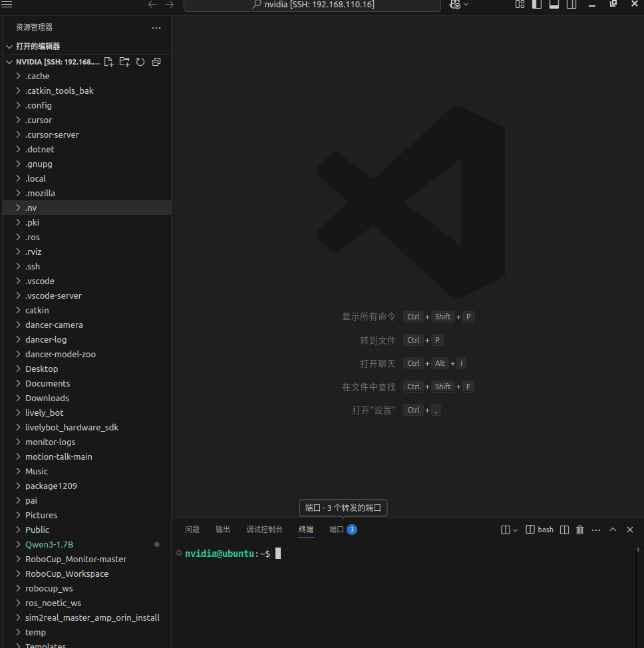The height and width of the screenshot is (648, 644).
Task: Click the launch profile split icon in the terminal toolbar
Action: tap(505, 530)
